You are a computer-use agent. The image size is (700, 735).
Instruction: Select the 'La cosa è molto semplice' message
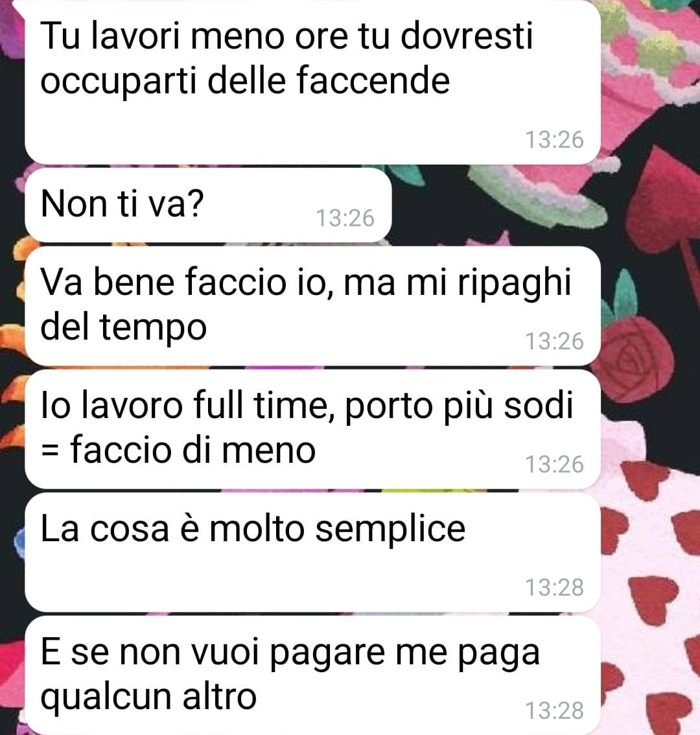312,552
